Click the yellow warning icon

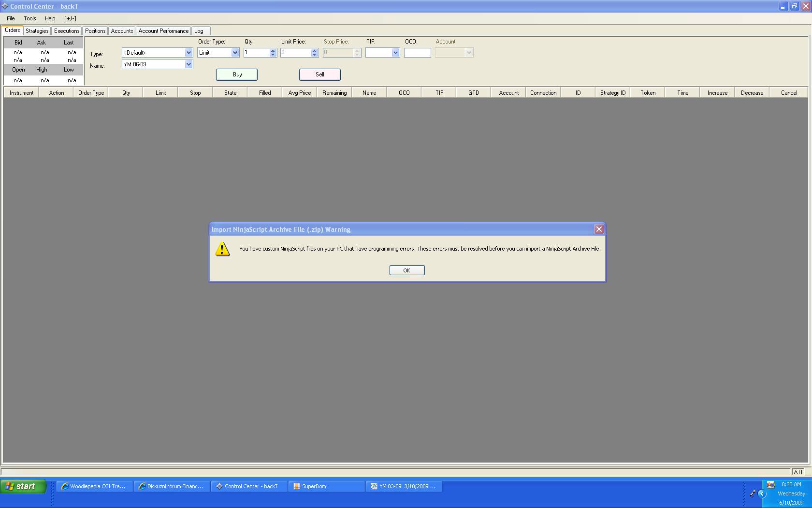pos(222,249)
